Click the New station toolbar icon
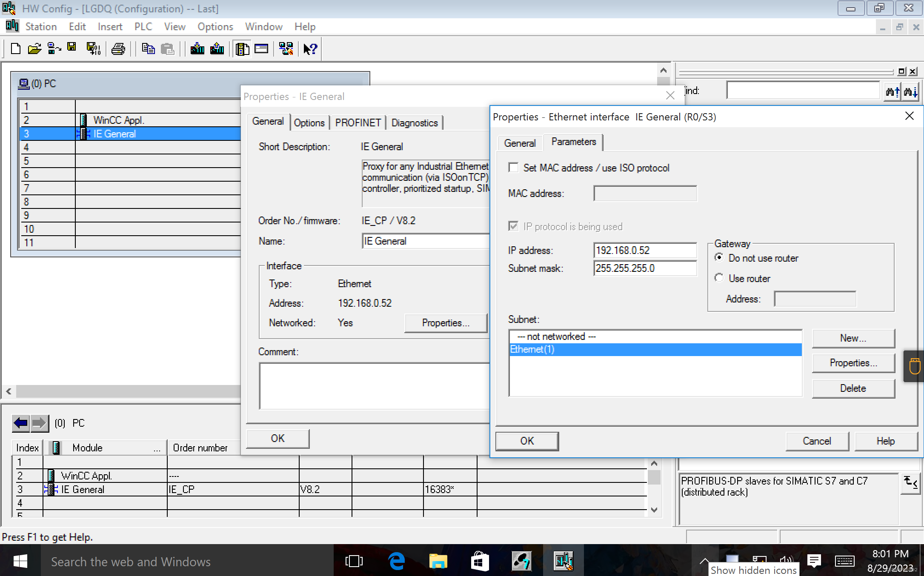 click(x=16, y=49)
